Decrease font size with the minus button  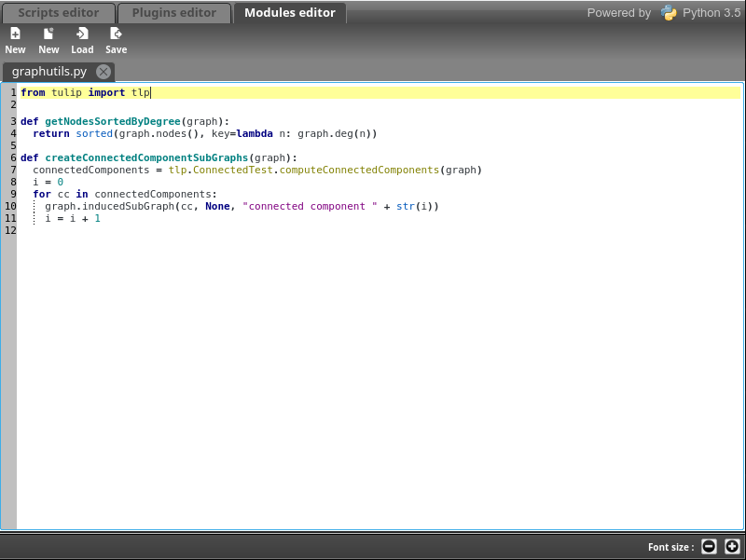click(x=709, y=547)
